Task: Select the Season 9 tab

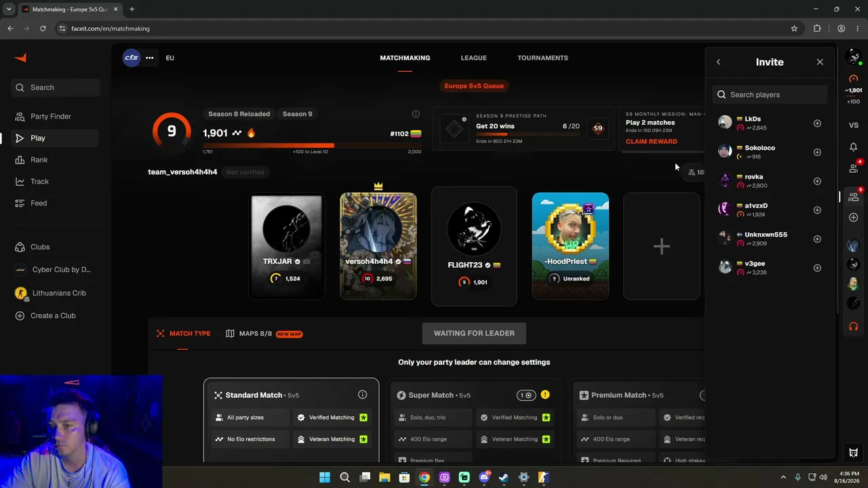Action: [297, 114]
